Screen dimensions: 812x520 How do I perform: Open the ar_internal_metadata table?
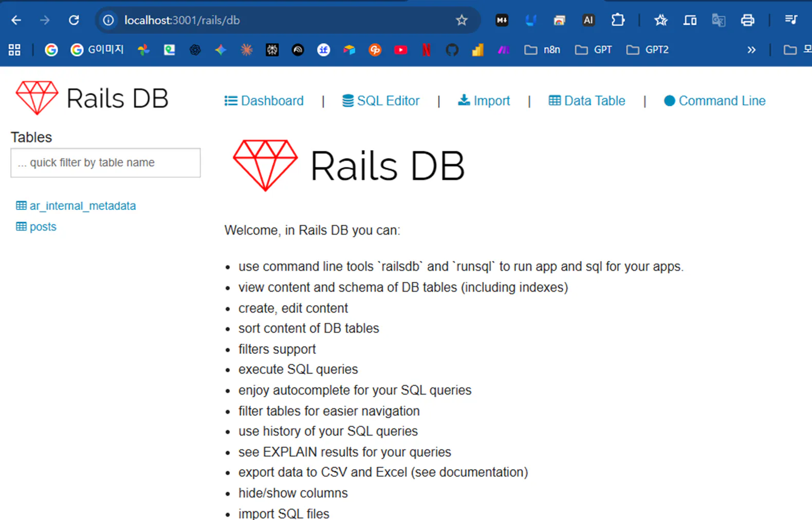click(76, 206)
